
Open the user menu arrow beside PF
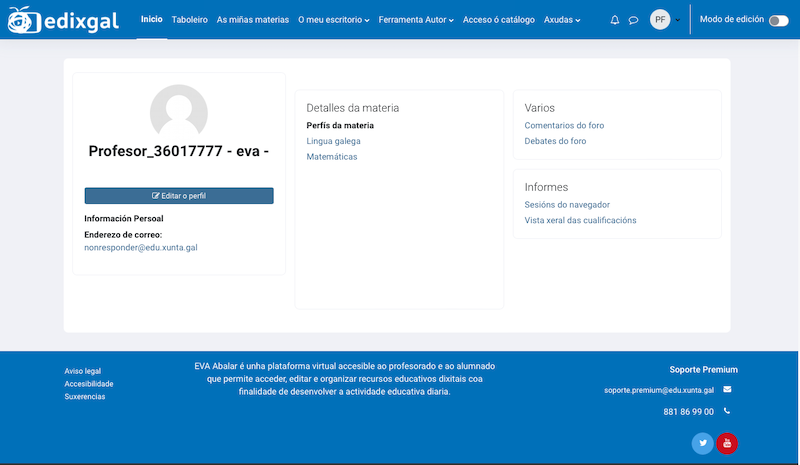tap(678, 20)
